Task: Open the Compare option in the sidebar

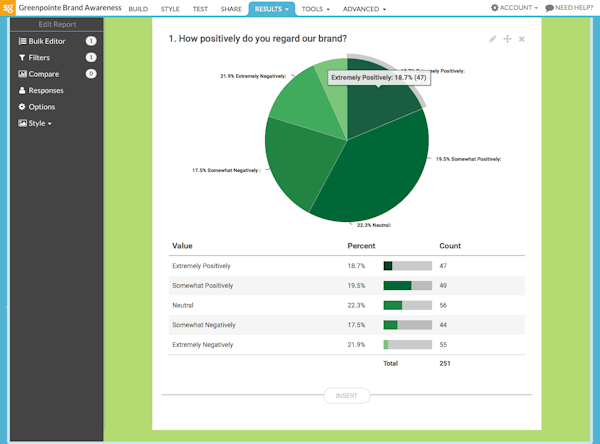Action: 43,74
